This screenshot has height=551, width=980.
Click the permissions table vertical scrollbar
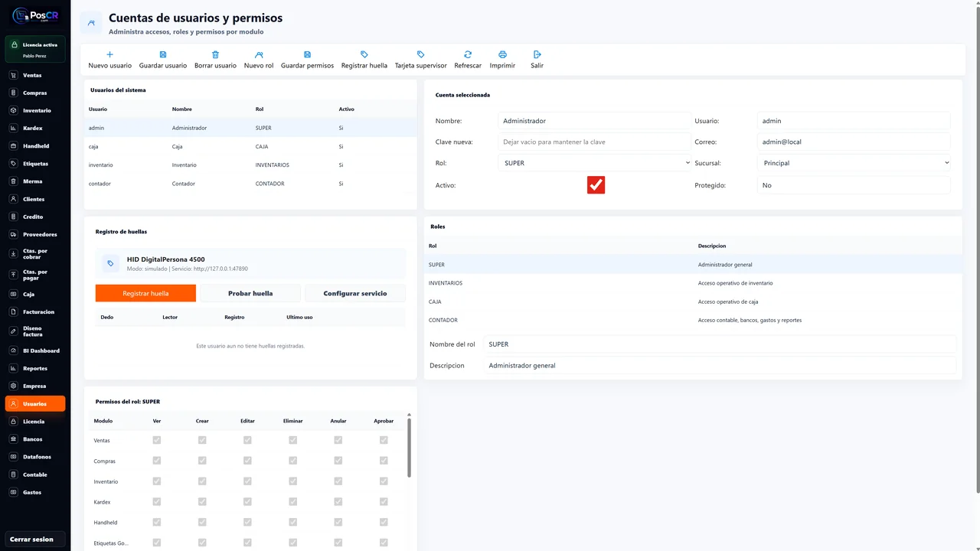(409, 448)
